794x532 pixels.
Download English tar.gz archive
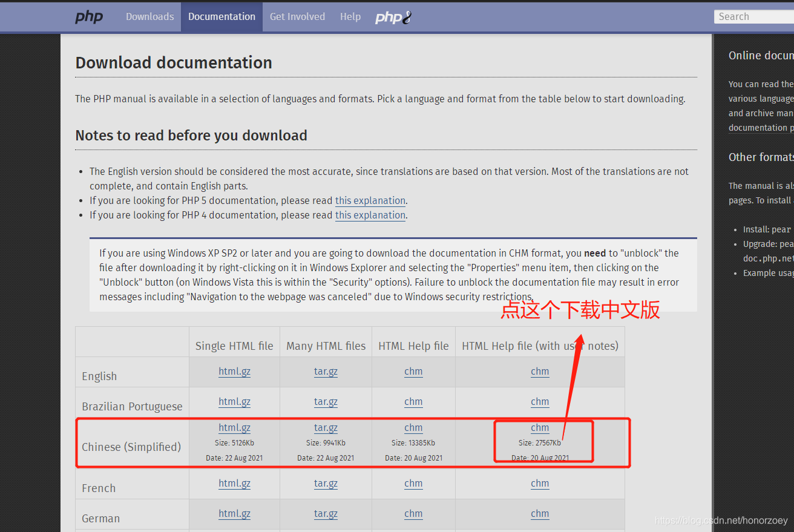click(x=326, y=372)
